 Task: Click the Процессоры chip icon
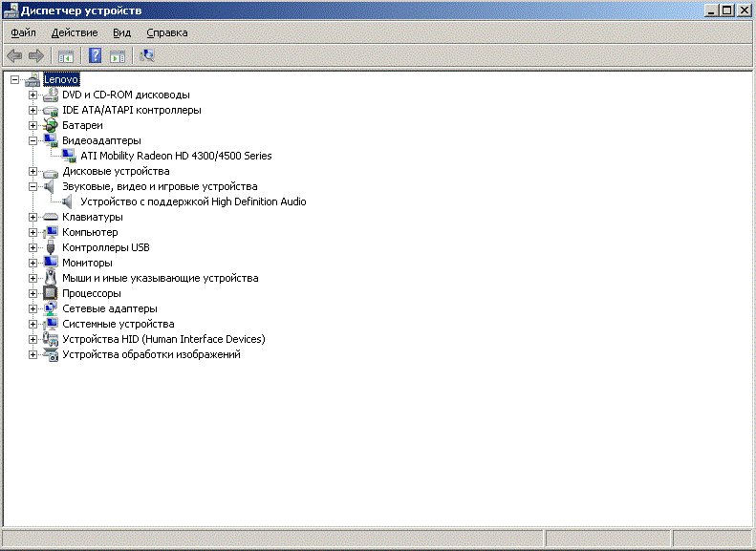click(x=51, y=293)
